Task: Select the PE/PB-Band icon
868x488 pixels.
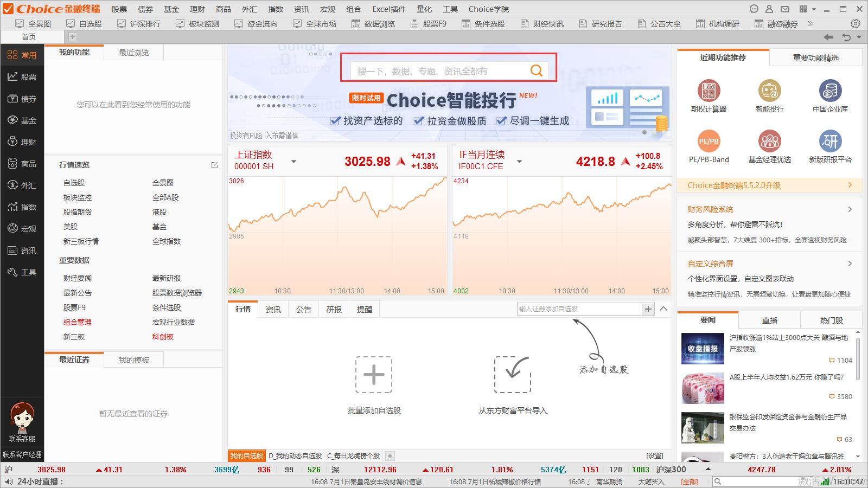Action: pos(709,142)
